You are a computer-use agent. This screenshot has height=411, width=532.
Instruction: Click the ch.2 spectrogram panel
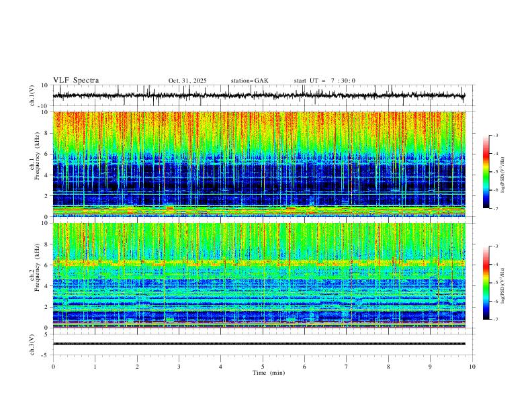click(259, 275)
